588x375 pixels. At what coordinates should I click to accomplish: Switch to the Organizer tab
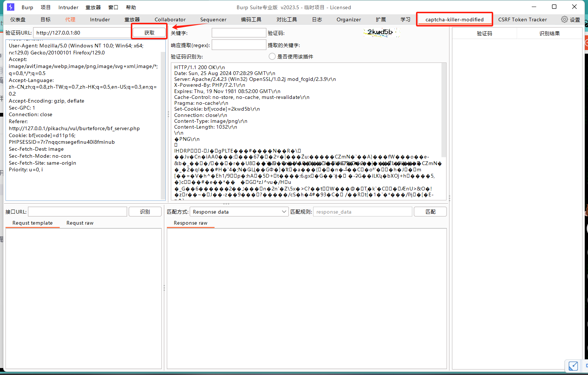(349, 19)
